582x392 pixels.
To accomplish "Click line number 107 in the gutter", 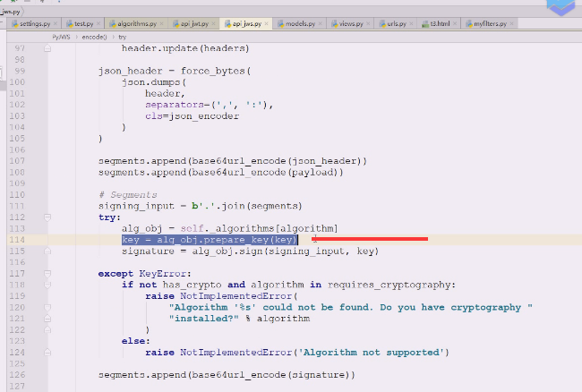I will click(x=17, y=161).
